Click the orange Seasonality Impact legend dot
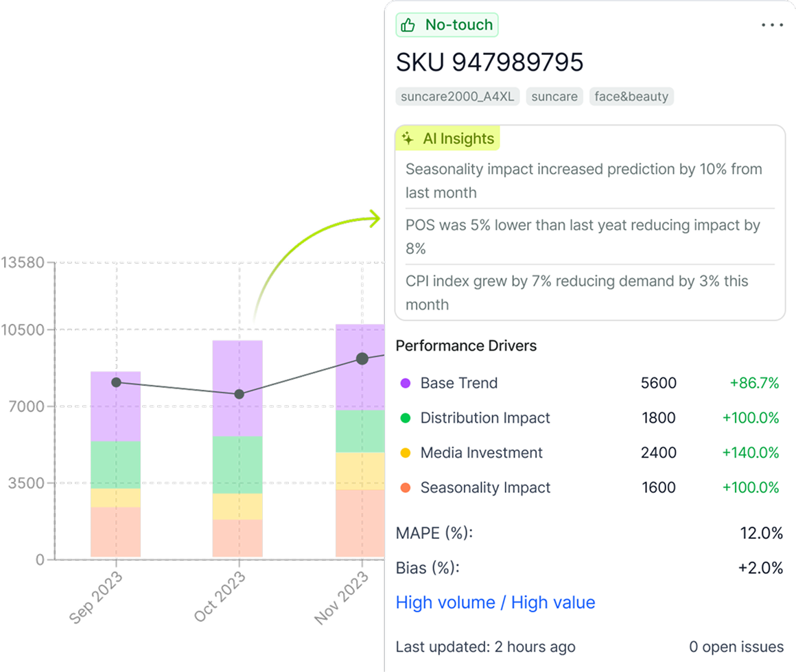This screenshot has height=672, width=796. pos(406,488)
